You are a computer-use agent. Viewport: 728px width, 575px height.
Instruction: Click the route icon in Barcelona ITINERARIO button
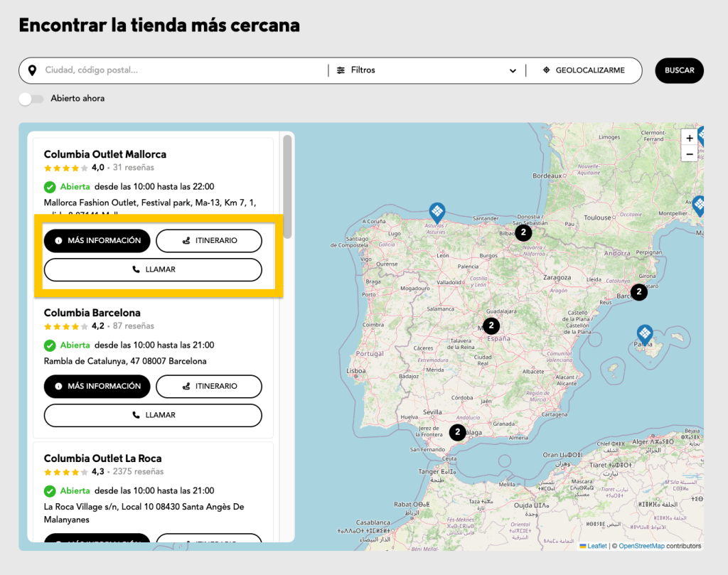click(186, 386)
